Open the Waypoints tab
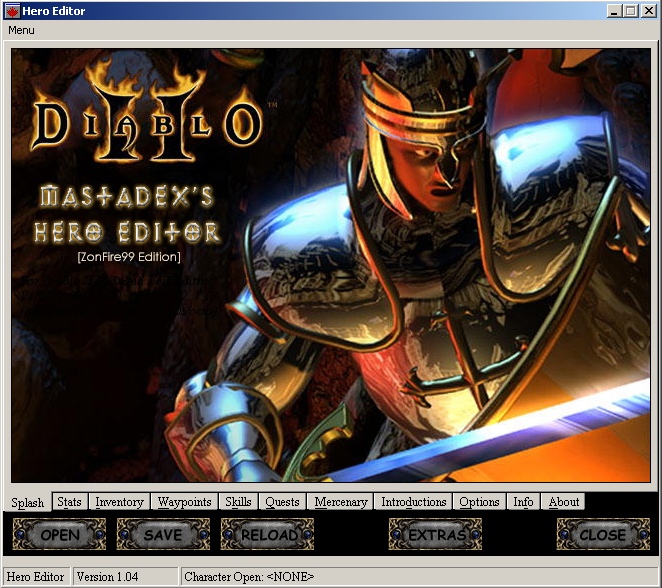Viewport: 662px width, 588px height. [184, 502]
